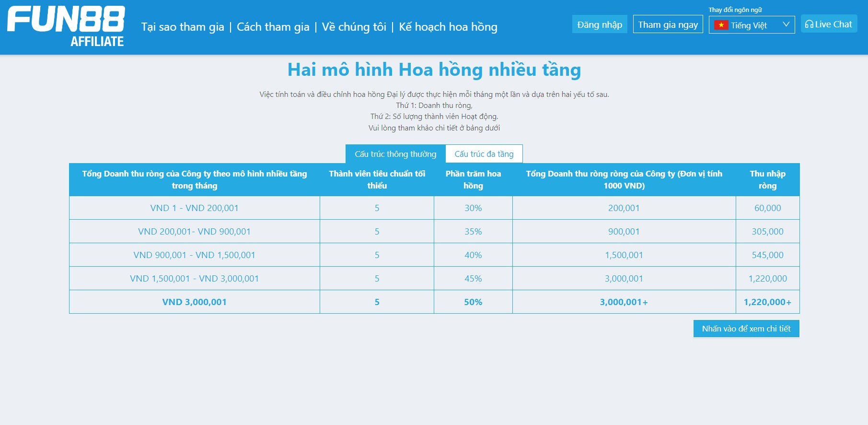Click the FUN88 Affiliate logo
868x425 pixels.
coord(66,27)
